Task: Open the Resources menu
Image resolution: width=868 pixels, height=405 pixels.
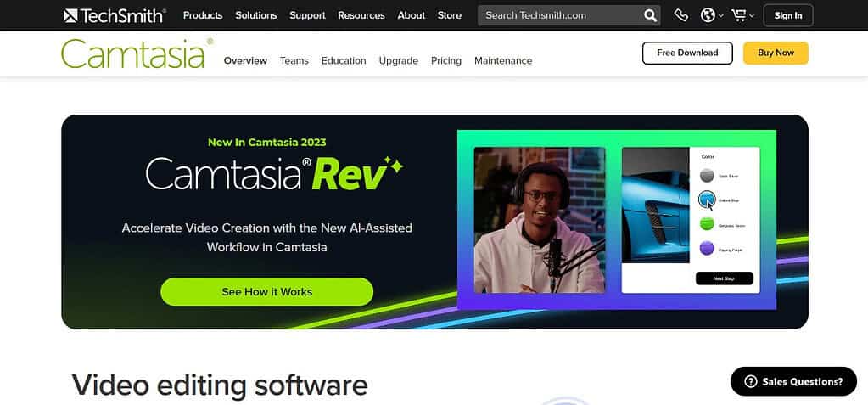Action: coord(361,15)
